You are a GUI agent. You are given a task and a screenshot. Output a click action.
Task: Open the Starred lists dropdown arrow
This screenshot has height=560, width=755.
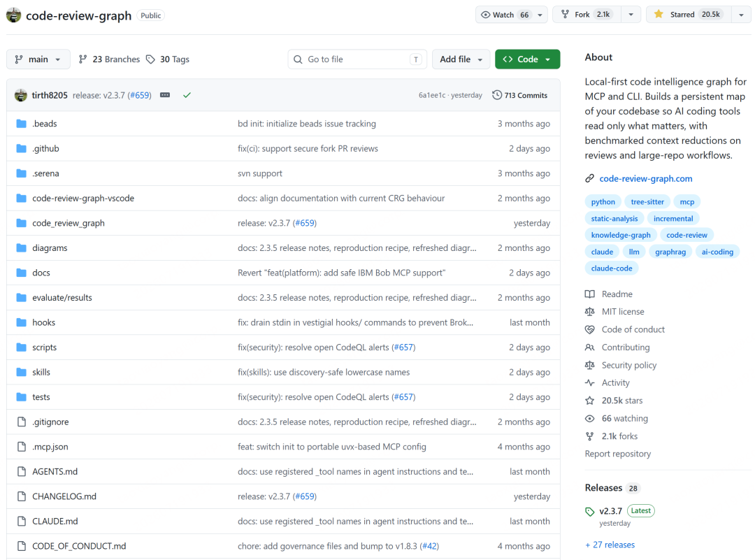point(741,15)
